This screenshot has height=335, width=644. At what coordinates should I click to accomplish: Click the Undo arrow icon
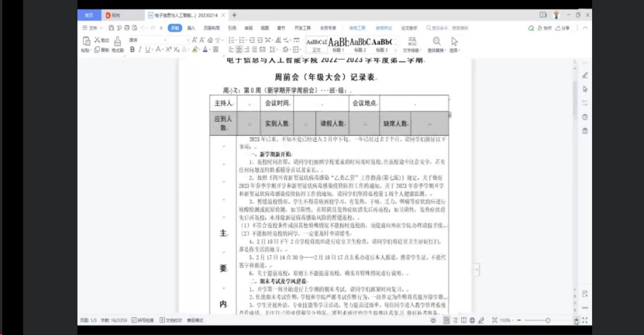143,28
